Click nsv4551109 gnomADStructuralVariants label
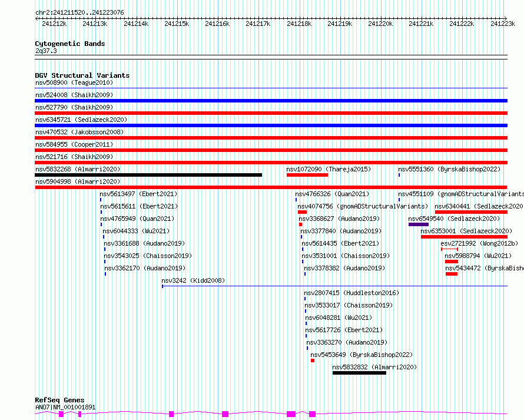The image size is (524, 420). click(x=461, y=194)
